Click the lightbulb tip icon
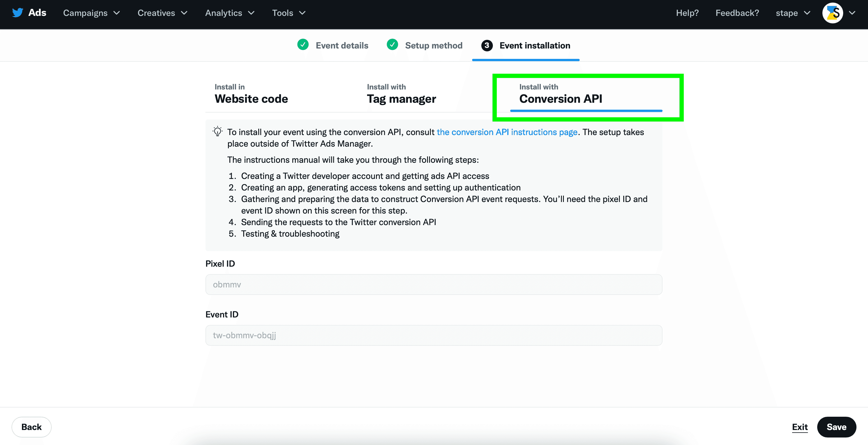This screenshot has width=868, height=445. [x=218, y=131]
